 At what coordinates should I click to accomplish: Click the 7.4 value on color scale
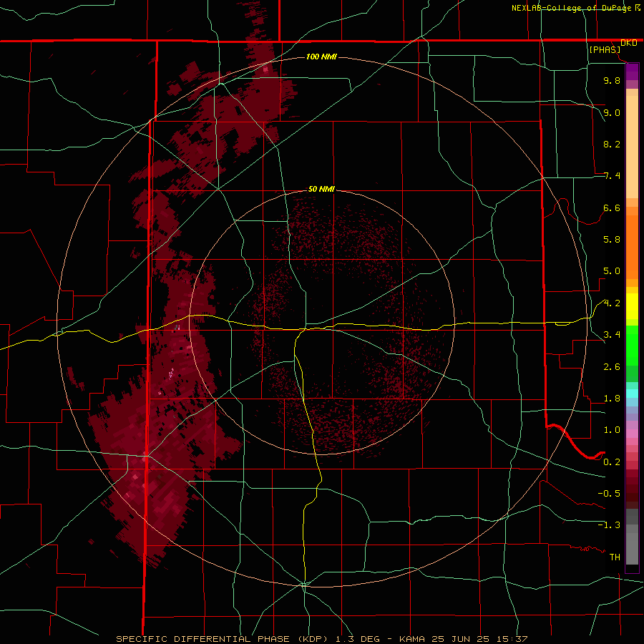pos(612,176)
